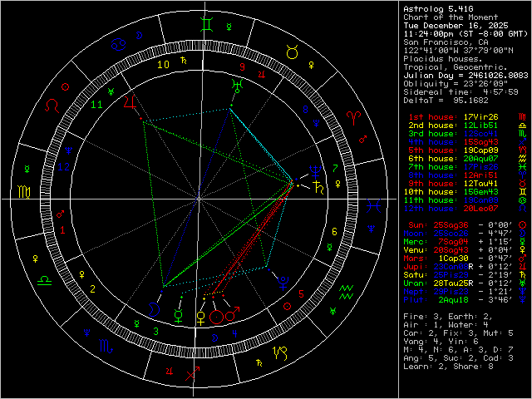Click the 'Sidereal time: 4:57:59' line
The image size is (532, 399).
[461, 92]
